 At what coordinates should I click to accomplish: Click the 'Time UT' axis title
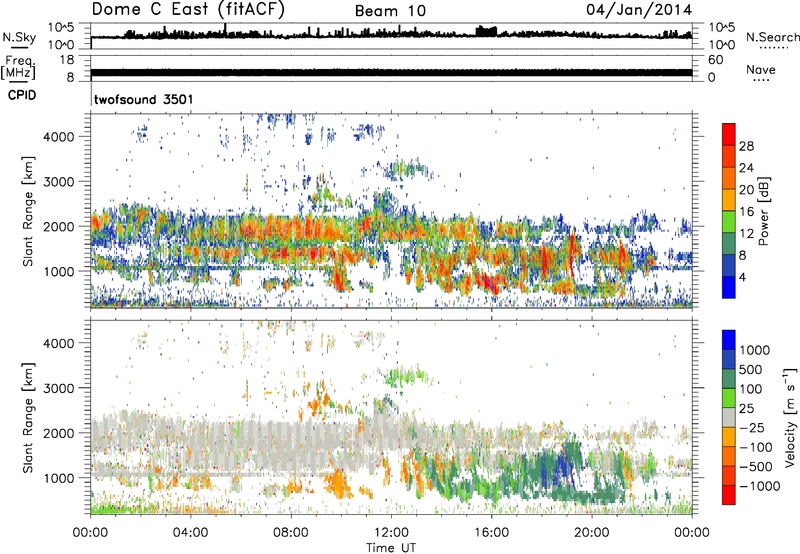click(x=391, y=548)
